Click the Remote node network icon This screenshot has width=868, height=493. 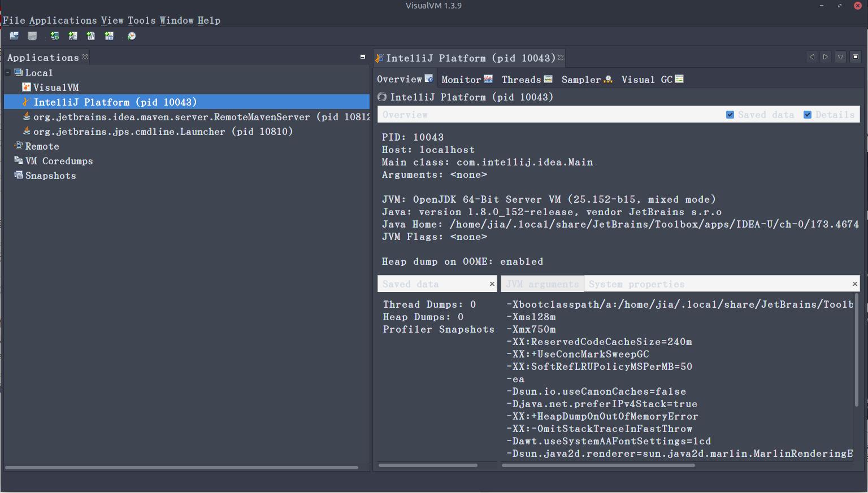(x=19, y=146)
